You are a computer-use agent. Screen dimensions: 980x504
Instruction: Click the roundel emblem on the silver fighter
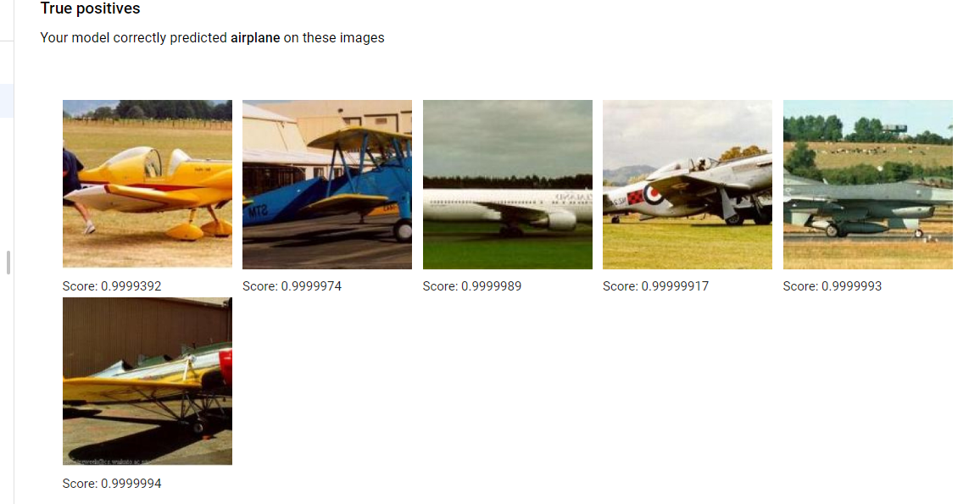(x=653, y=195)
